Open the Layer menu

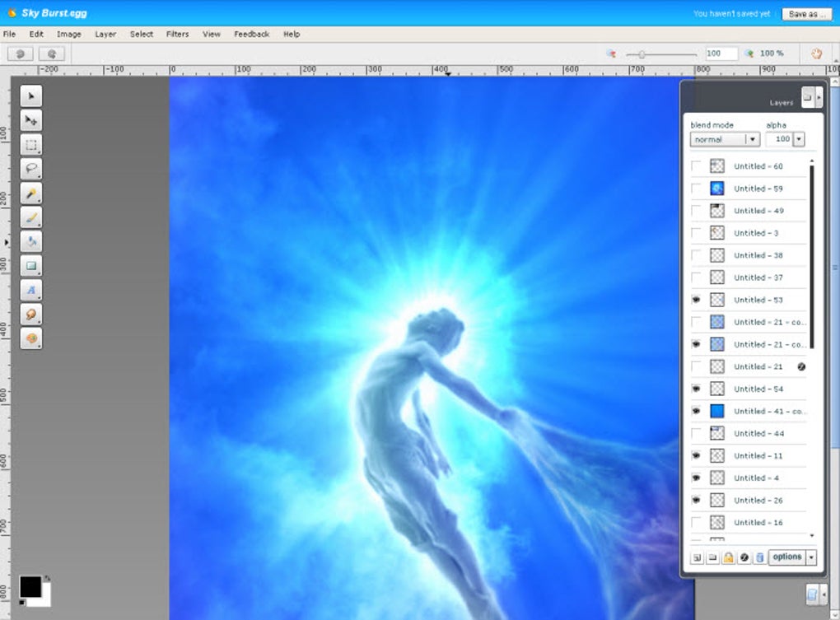[x=105, y=35]
